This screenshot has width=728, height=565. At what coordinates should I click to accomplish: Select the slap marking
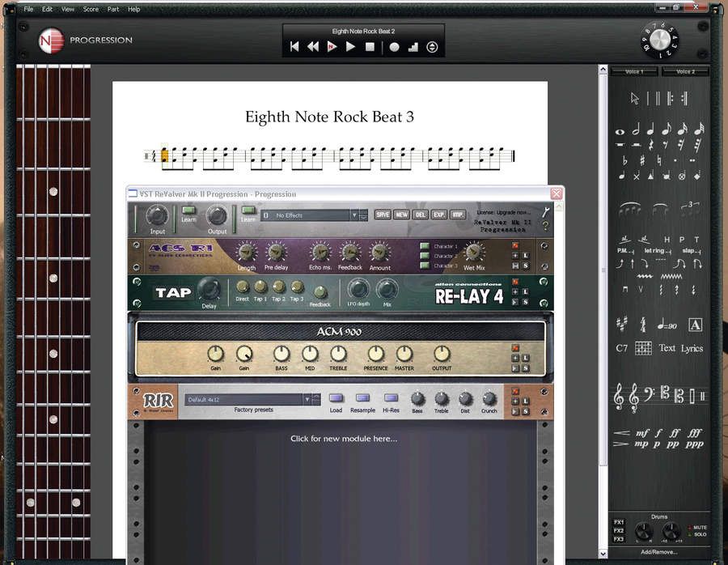[x=691, y=250]
